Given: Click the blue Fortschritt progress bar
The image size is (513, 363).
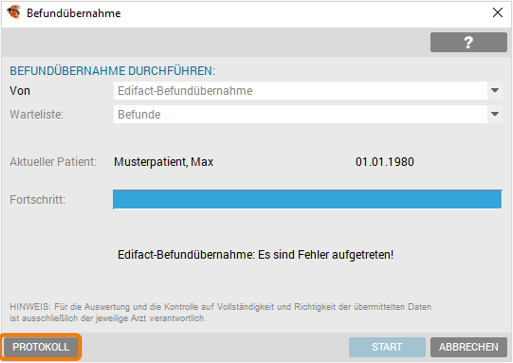Looking at the screenshot, I should coord(307,199).
